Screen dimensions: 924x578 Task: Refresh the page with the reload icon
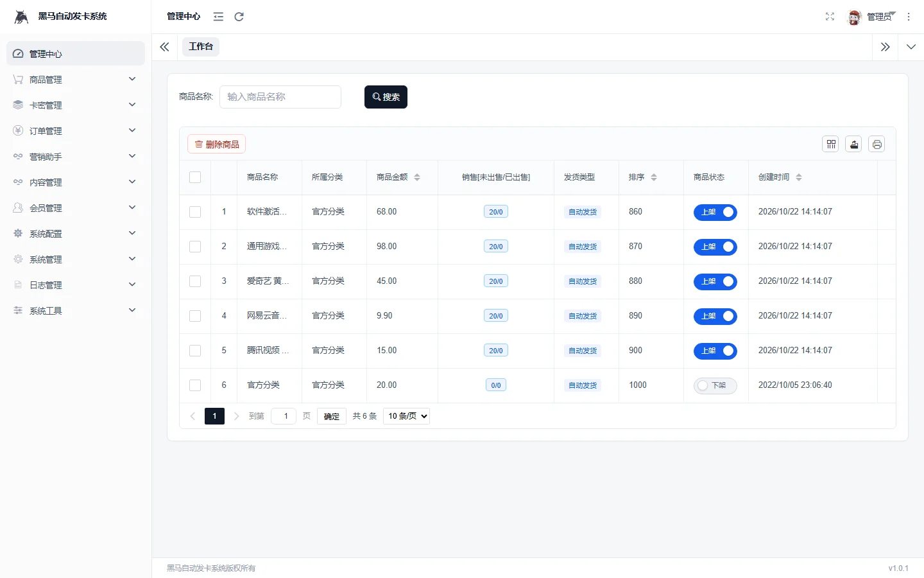(239, 17)
